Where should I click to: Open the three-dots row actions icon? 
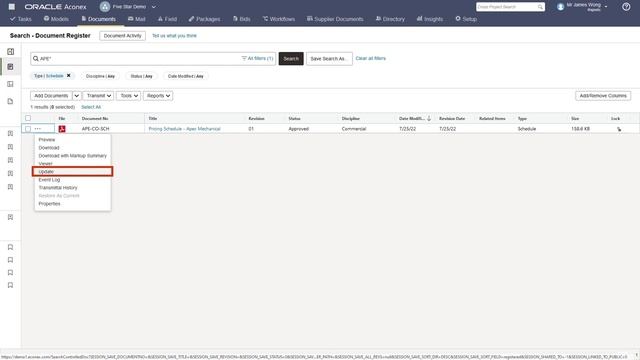(38, 129)
